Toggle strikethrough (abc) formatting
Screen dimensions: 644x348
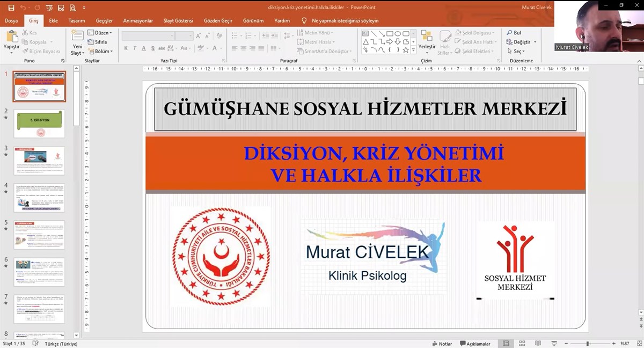163,48
